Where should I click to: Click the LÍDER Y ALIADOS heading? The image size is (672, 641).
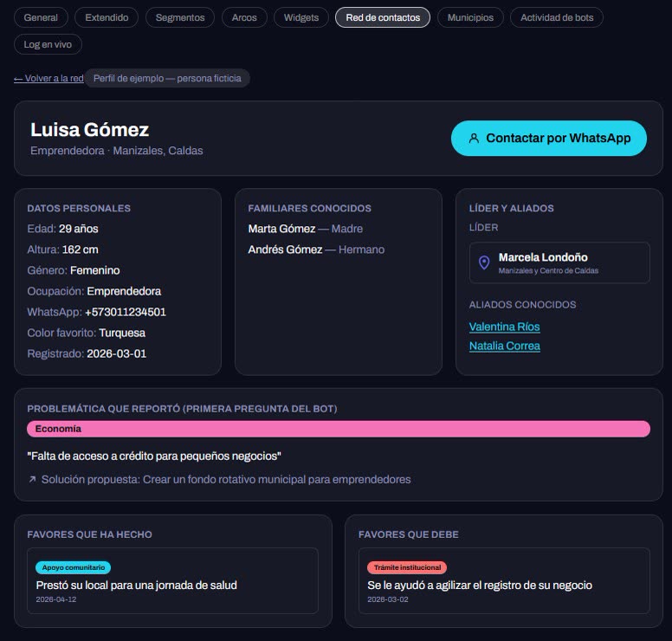pyautogui.click(x=511, y=209)
